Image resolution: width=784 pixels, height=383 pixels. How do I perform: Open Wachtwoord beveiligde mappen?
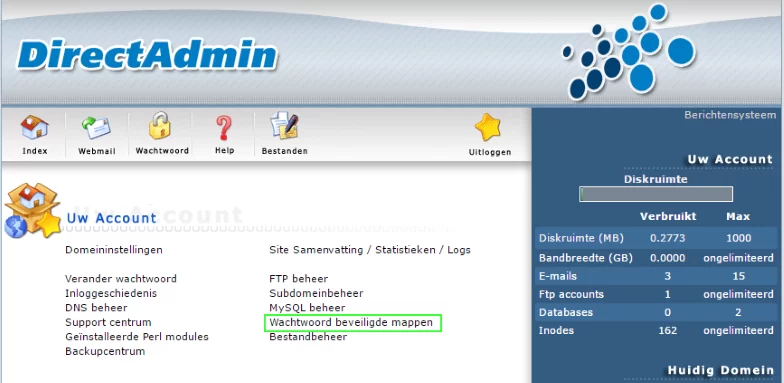(351, 322)
